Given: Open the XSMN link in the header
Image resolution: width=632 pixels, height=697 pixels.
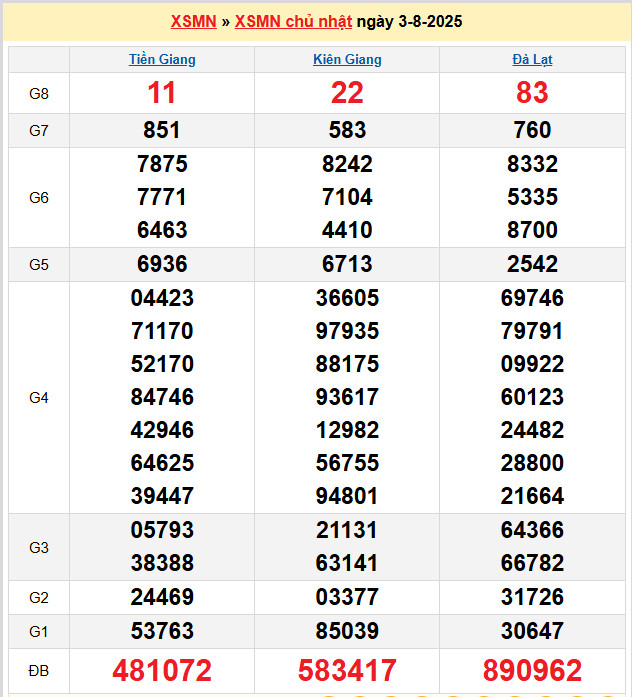Looking at the screenshot, I should (193, 21).
